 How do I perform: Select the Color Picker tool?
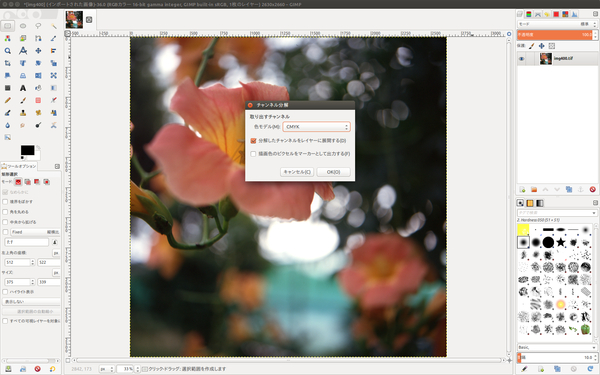point(54,38)
